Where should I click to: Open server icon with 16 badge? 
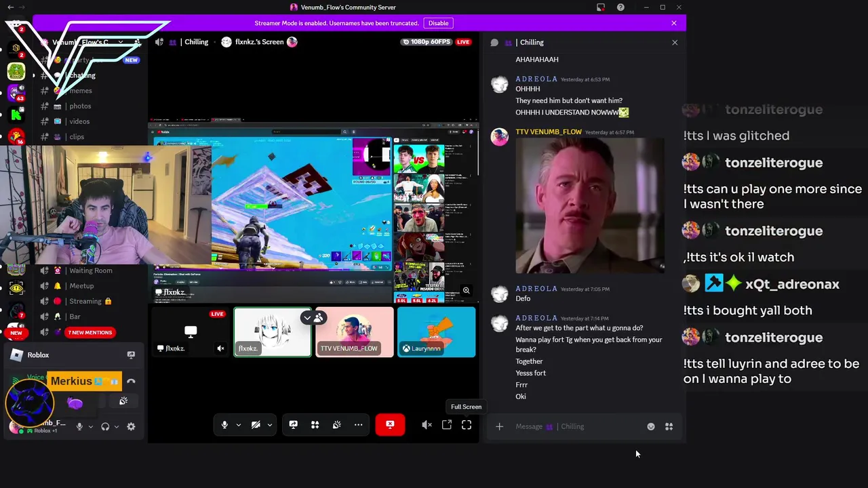click(x=16, y=138)
